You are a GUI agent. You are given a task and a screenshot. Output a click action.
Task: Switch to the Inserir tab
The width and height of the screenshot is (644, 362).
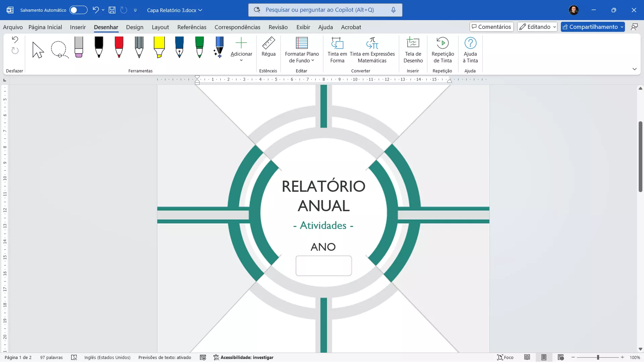pos(78,27)
